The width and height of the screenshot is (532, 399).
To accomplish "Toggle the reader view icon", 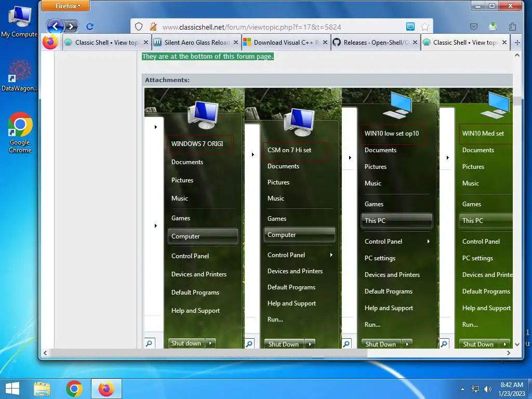I will 410,26.
